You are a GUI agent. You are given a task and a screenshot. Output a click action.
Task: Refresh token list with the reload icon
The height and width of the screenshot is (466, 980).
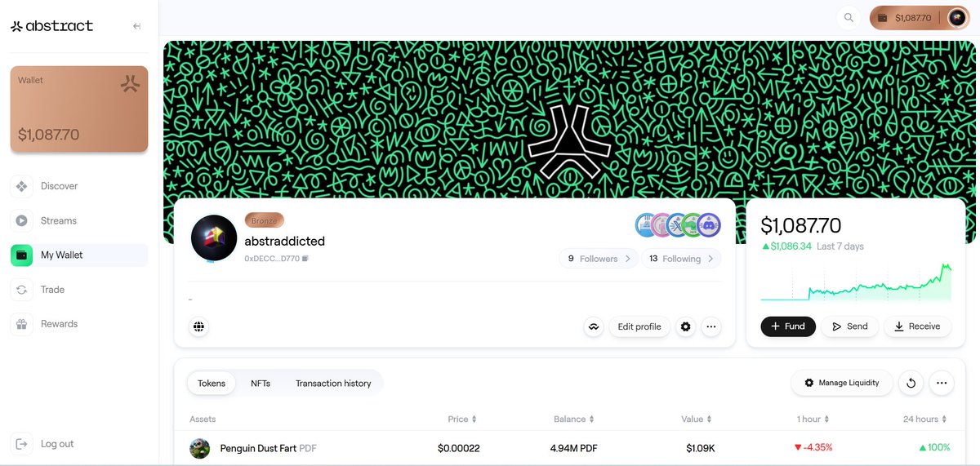click(911, 383)
